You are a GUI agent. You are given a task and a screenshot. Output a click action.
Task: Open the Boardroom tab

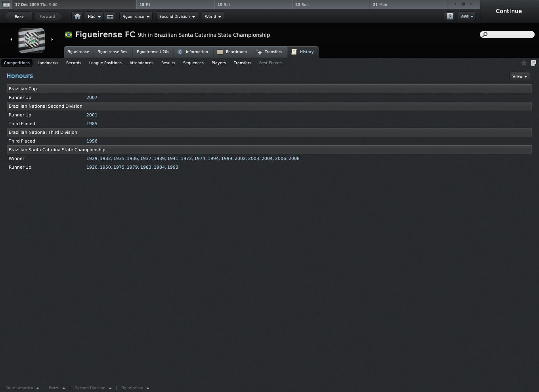tap(232, 52)
